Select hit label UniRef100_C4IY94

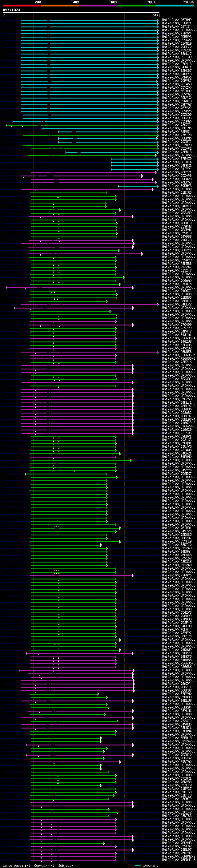point(177,169)
